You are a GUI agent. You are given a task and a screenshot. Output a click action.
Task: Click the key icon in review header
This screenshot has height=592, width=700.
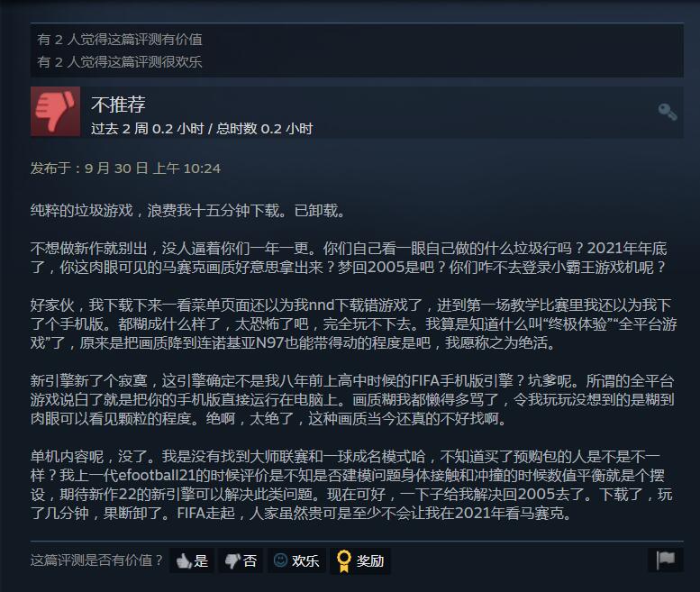click(x=668, y=112)
